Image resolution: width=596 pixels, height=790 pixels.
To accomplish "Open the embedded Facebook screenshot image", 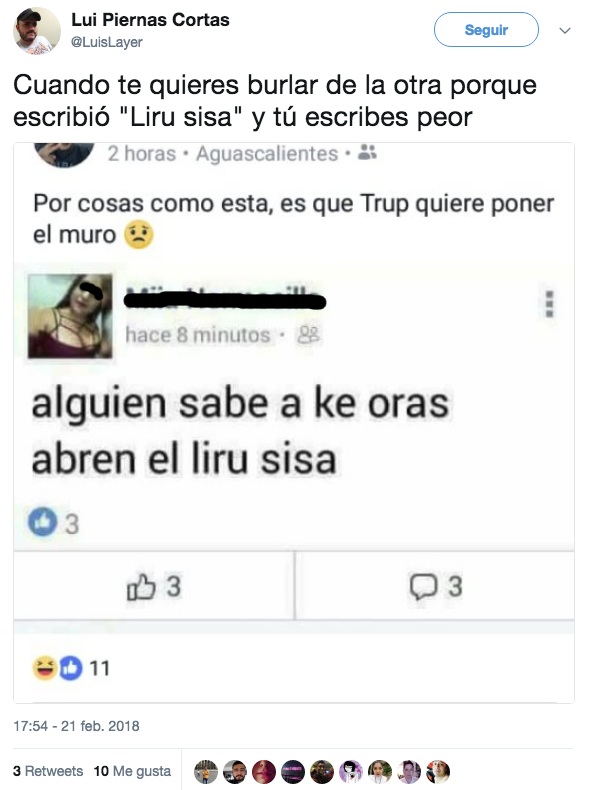I will tap(294, 423).
